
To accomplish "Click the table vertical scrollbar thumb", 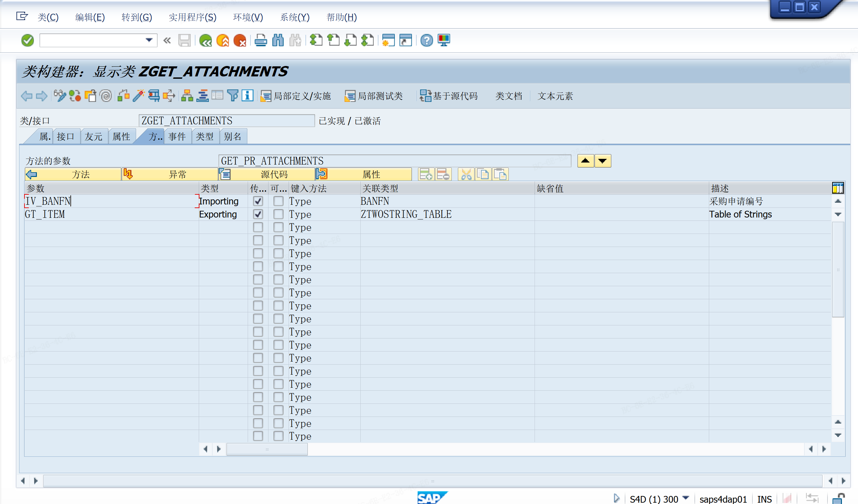I will (838, 269).
